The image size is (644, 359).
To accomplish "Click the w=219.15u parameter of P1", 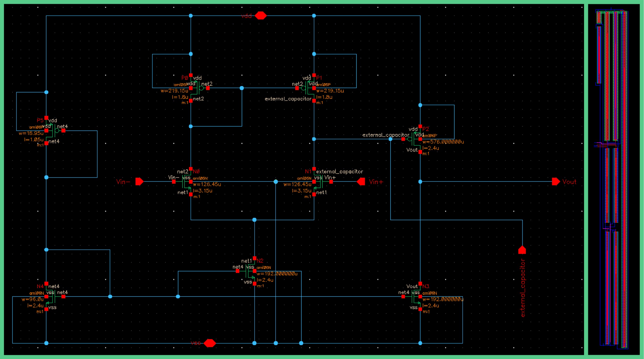I will (330, 91).
